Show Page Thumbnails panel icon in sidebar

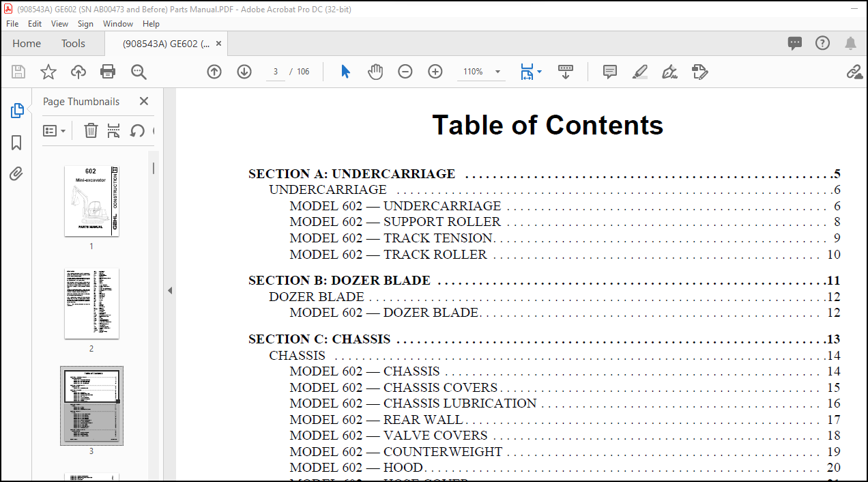(x=17, y=111)
